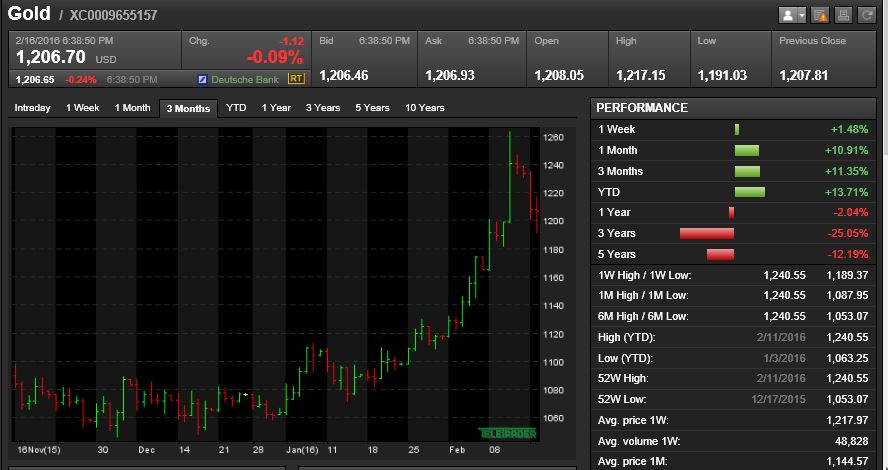Select the 5 Years chart range

click(x=372, y=108)
